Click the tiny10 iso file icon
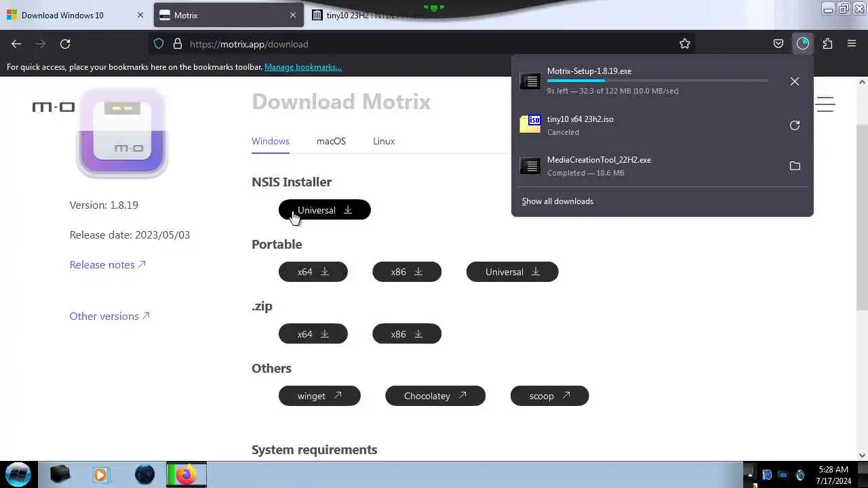868x488 pixels. tap(530, 124)
